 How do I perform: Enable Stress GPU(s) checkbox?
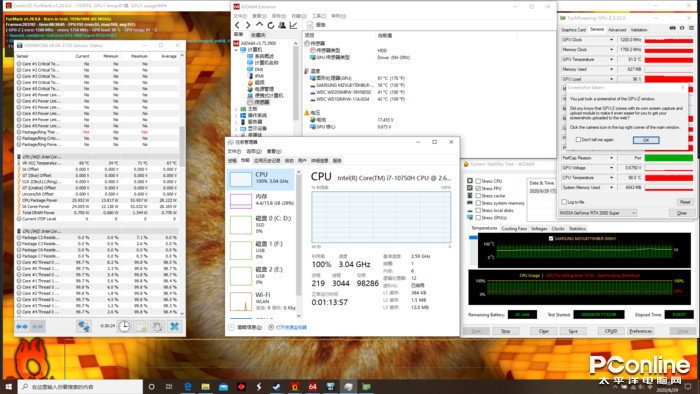(x=478, y=218)
